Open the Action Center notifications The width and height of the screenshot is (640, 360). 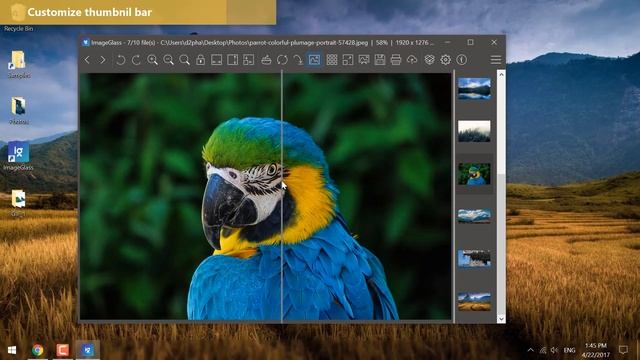623,350
